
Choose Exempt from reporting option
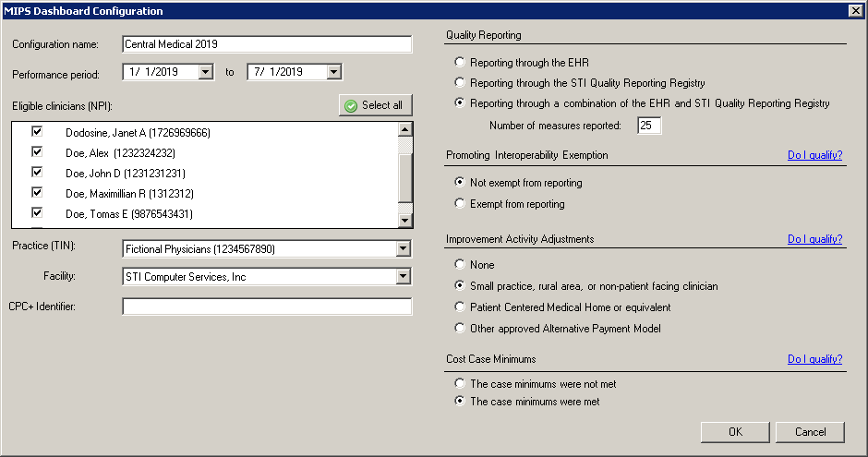pyautogui.click(x=460, y=203)
